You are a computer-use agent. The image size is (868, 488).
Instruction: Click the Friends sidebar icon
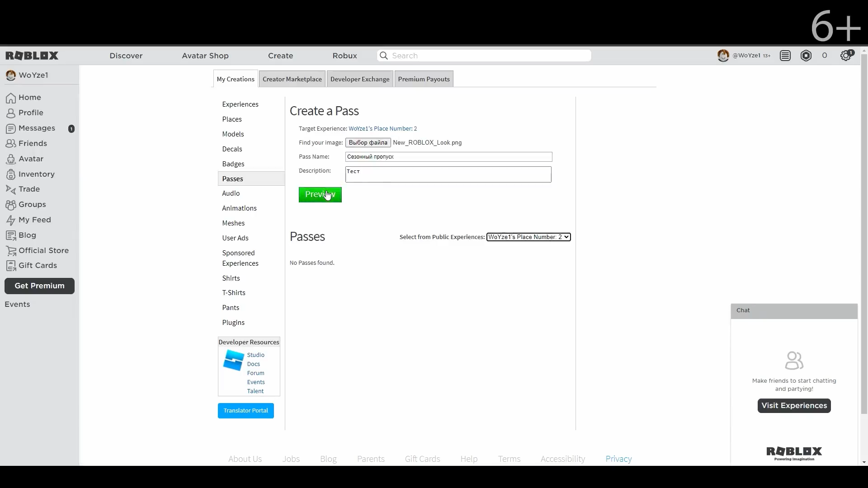click(x=11, y=144)
